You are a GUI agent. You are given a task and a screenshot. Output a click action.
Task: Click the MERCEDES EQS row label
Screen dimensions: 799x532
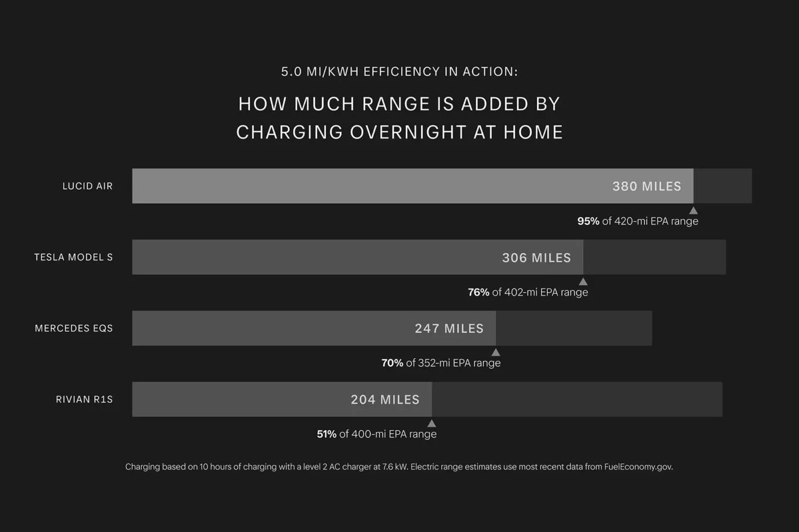pos(74,328)
